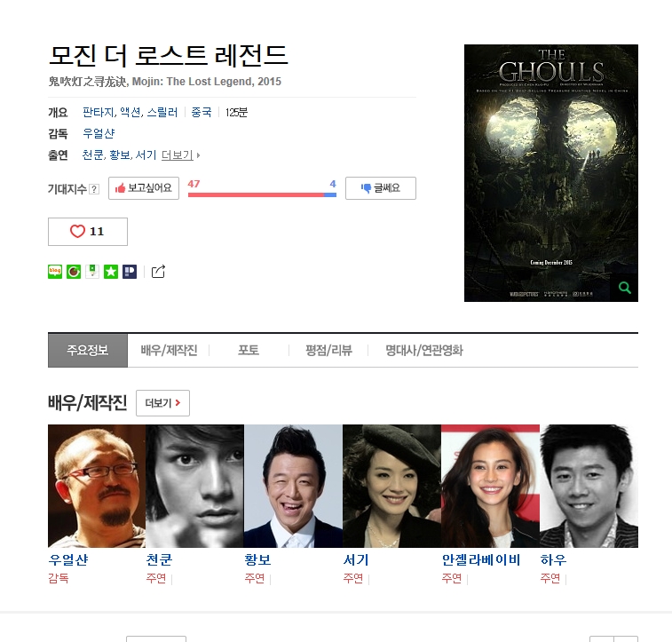Share to Naver cafe via coffee cup icon
The image size is (672, 642).
pyautogui.click(x=74, y=272)
